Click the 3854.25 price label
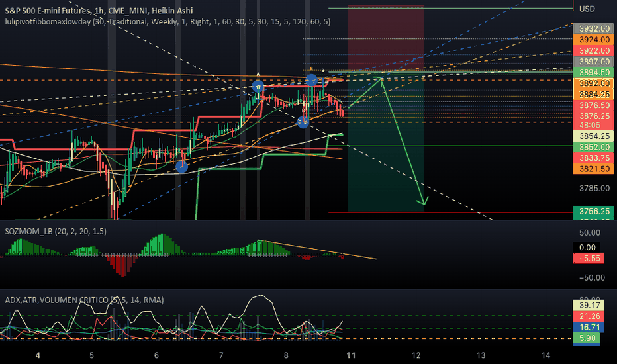Image resolution: width=617 pixels, height=364 pixels. [593, 136]
